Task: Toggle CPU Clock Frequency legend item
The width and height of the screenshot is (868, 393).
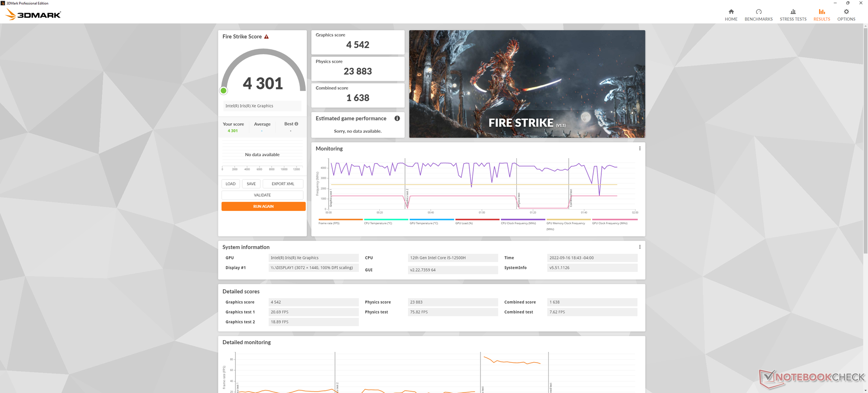Action: click(x=523, y=221)
